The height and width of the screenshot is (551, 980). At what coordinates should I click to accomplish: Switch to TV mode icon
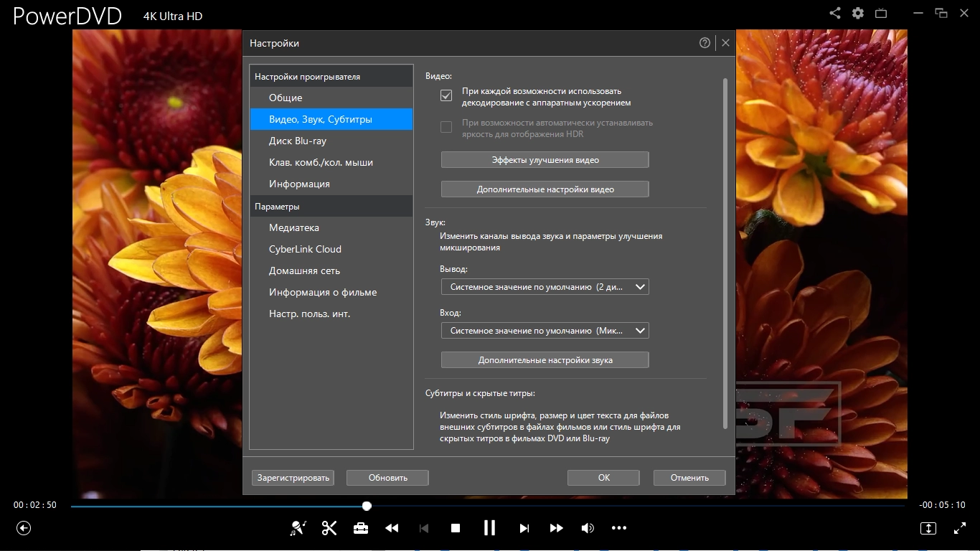tap(881, 13)
